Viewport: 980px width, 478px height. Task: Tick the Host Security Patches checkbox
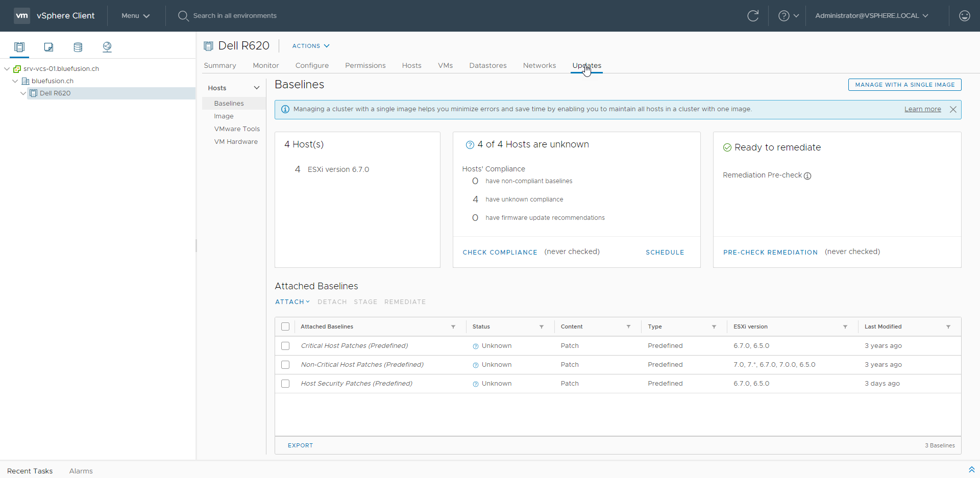pos(285,384)
